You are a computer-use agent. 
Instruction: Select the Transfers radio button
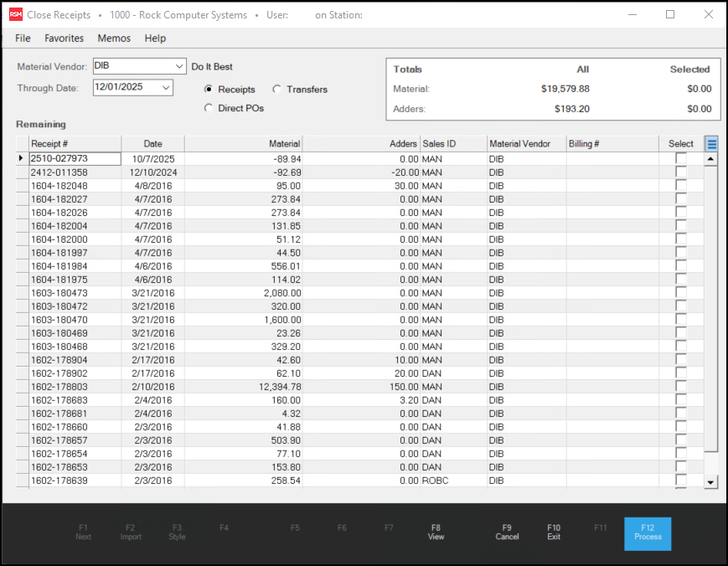point(277,90)
